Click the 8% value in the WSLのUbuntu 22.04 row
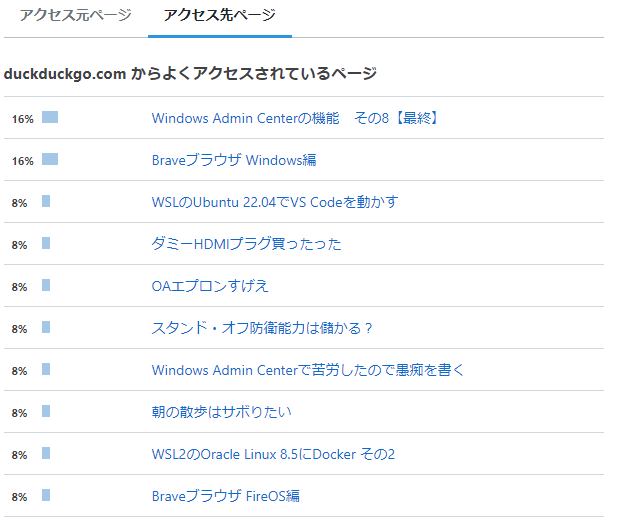 19,203
